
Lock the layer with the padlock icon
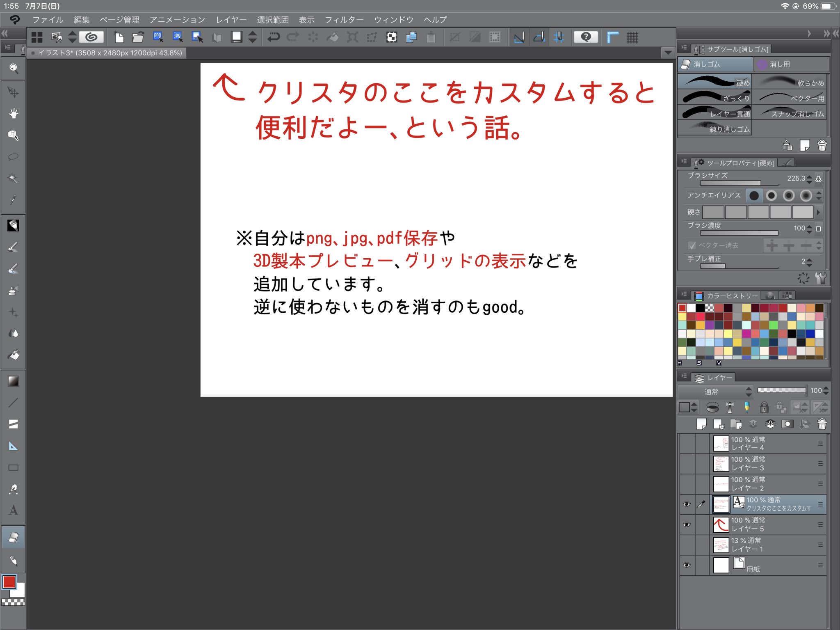click(x=763, y=407)
